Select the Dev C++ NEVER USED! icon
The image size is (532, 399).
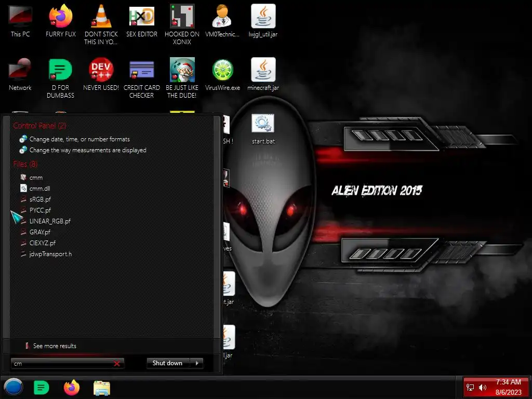(101, 75)
